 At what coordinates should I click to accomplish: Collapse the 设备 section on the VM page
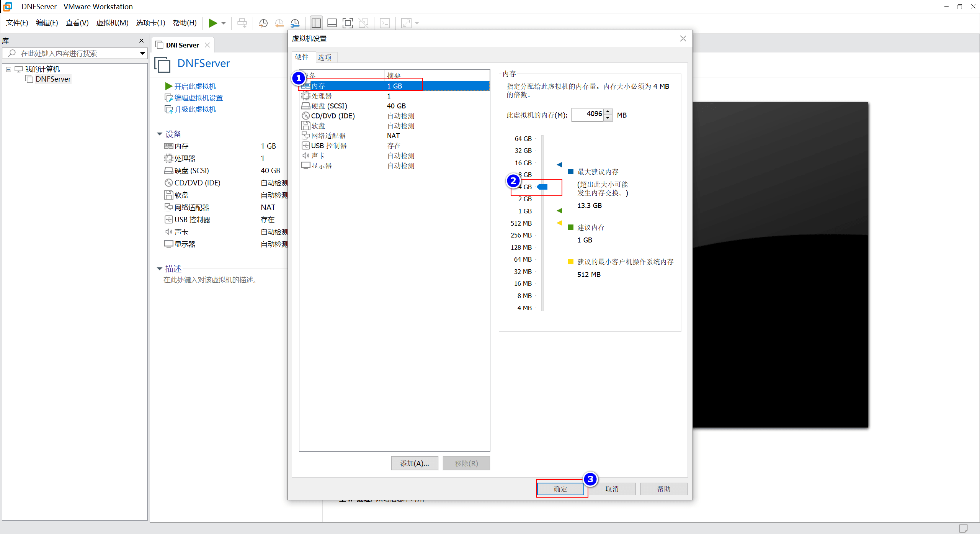(160, 134)
